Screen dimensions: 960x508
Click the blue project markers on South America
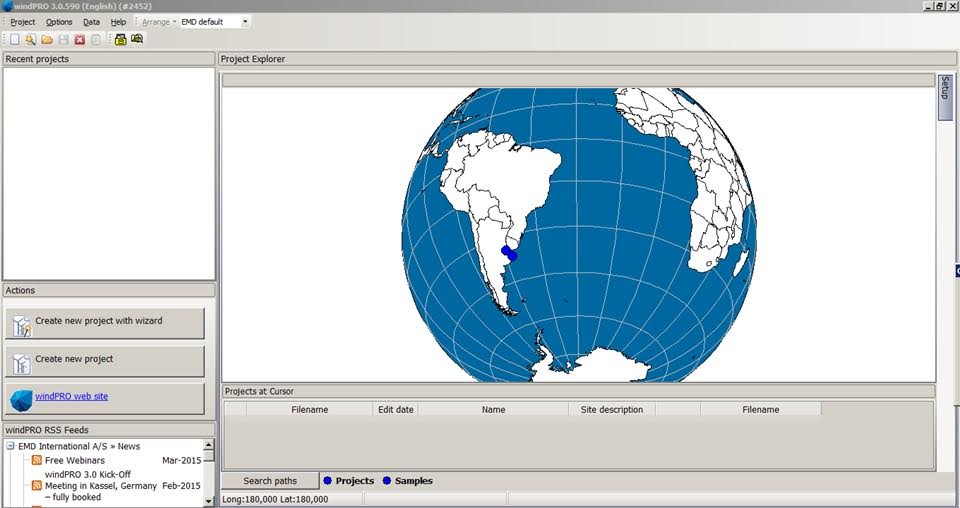tap(509, 253)
